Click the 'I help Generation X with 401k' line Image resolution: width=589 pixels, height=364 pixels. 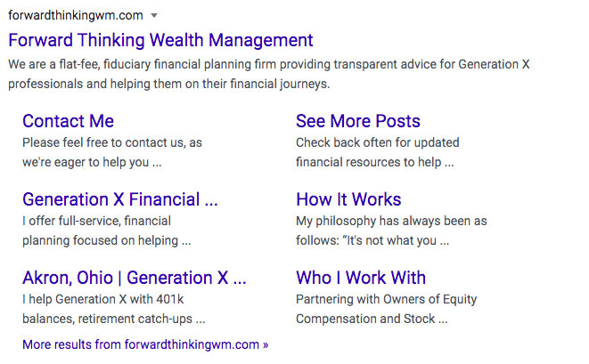pos(102,299)
